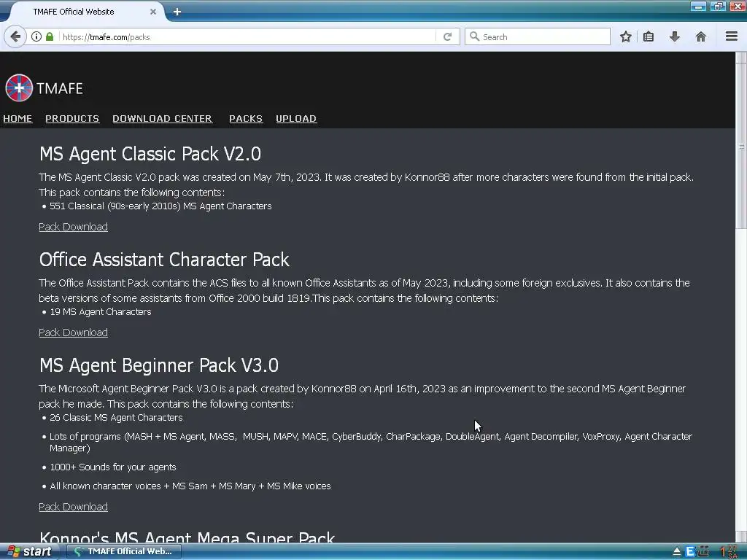Select TMAFE Official Web taskbar button

(124, 551)
